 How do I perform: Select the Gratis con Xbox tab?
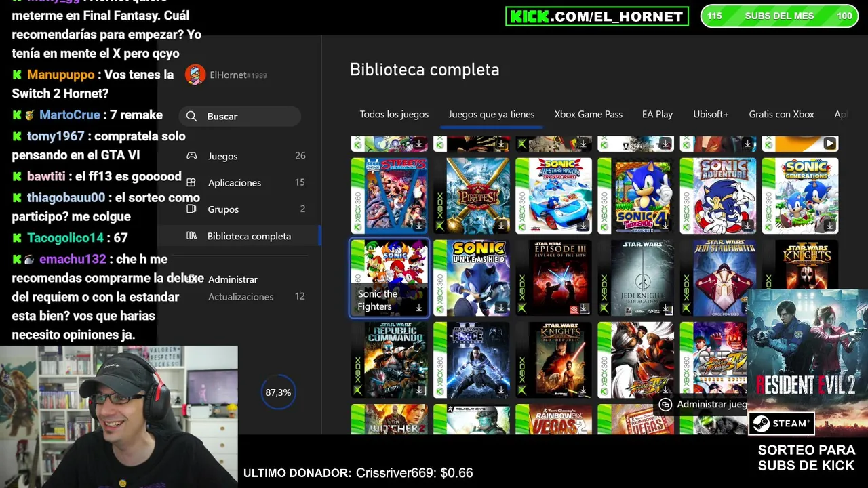pyautogui.click(x=781, y=114)
